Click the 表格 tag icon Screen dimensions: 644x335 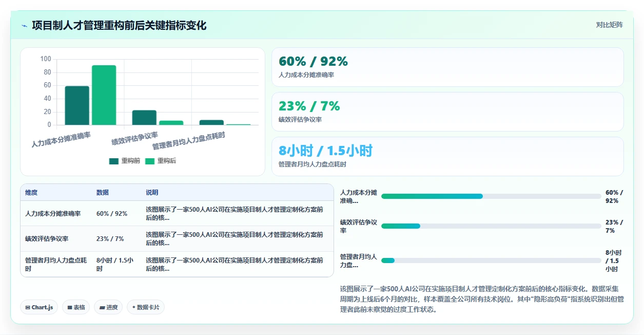tap(70, 307)
